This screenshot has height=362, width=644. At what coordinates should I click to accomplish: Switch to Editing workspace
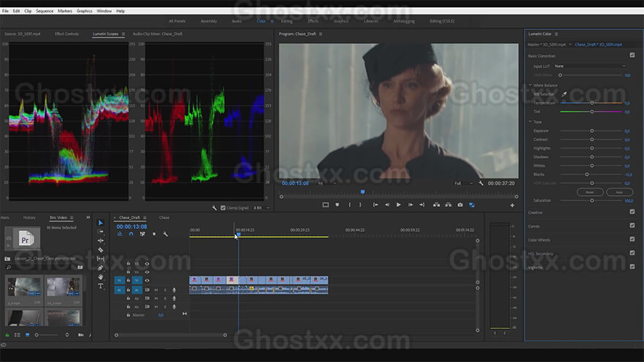tap(287, 21)
